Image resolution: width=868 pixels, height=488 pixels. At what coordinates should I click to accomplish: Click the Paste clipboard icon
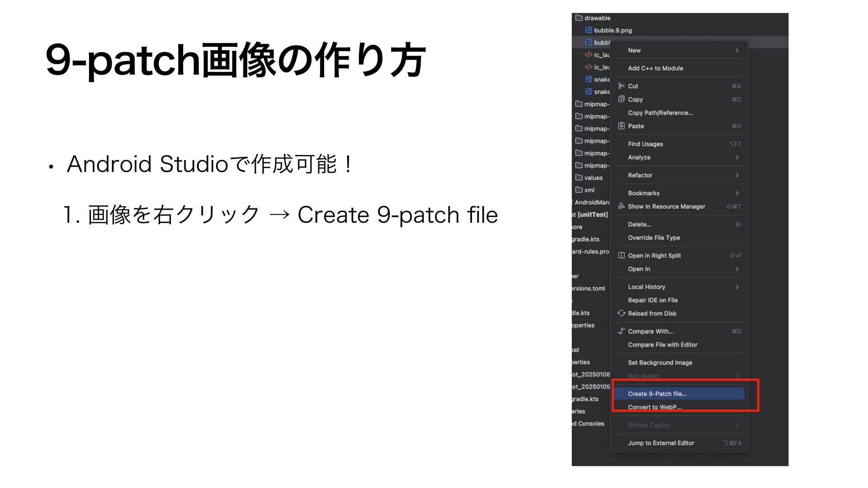pos(622,126)
